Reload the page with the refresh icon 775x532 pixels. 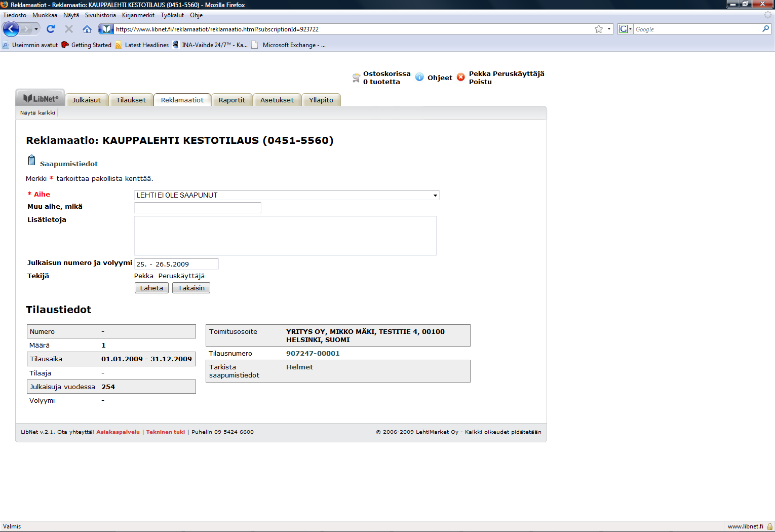(x=51, y=29)
